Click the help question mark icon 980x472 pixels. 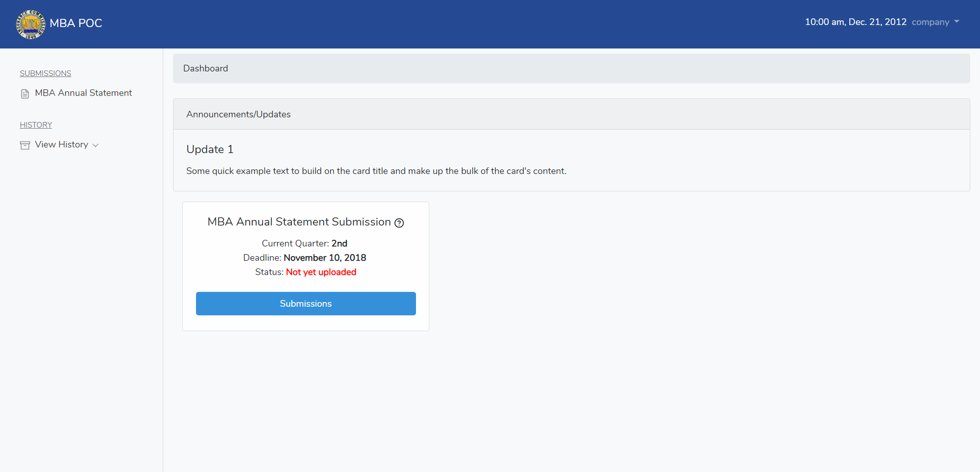click(x=399, y=223)
